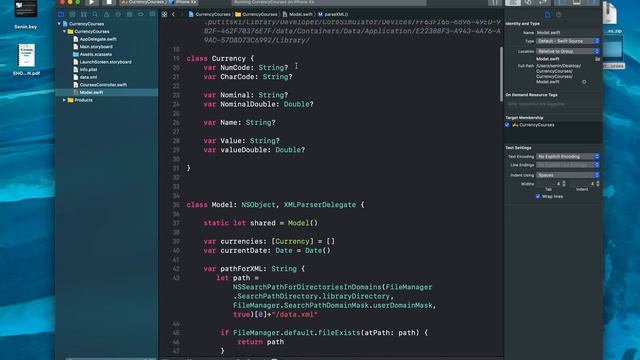
Task: Open the Type dropdown Default - Swift Source
Action: tap(568, 41)
